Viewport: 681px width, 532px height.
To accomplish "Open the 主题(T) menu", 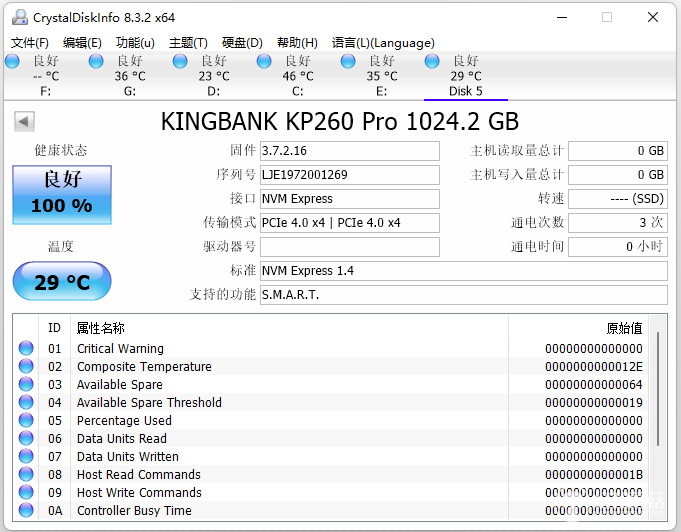I will click(188, 43).
